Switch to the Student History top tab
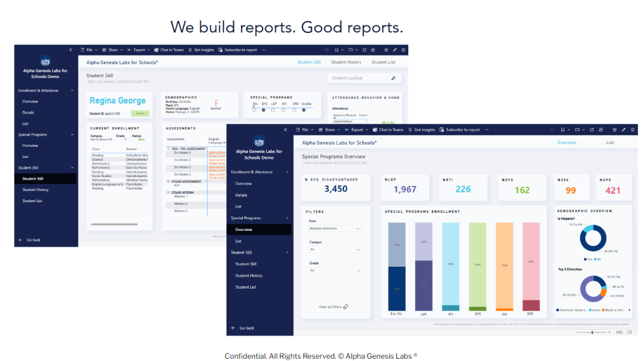Viewport: 644px width, 361px height. pyautogui.click(x=346, y=62)
